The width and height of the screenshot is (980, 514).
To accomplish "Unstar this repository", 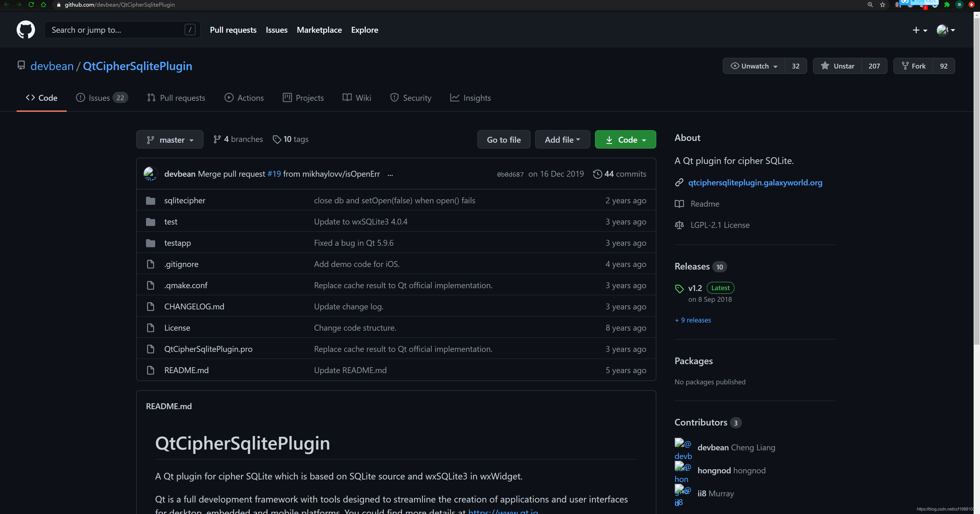I will coord(837,66).
